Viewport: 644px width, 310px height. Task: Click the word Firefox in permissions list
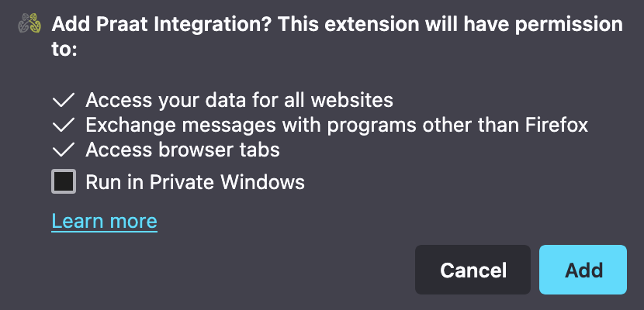pos(557,125)
